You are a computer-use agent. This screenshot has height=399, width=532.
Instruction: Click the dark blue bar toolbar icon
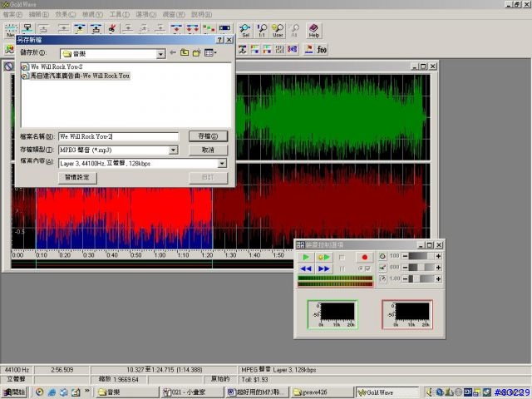[x=224, y=29]
